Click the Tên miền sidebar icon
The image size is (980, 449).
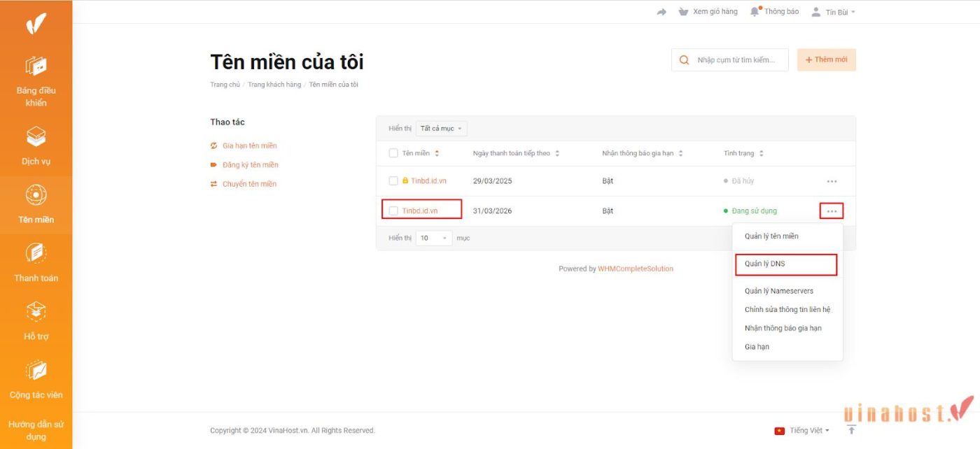pyautogui.click(x=36, y=196)
